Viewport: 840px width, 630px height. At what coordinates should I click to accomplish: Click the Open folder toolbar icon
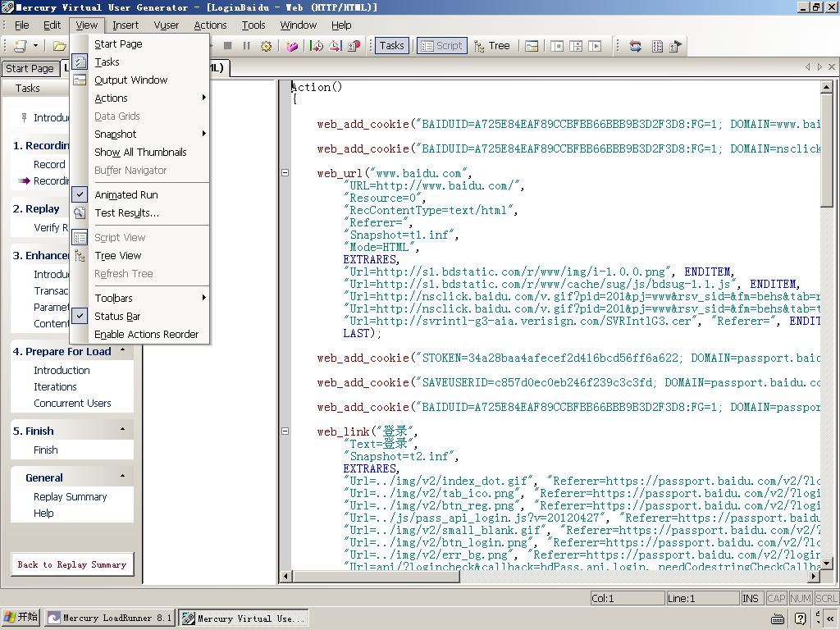pyautogui.click(x=59, y=46)
